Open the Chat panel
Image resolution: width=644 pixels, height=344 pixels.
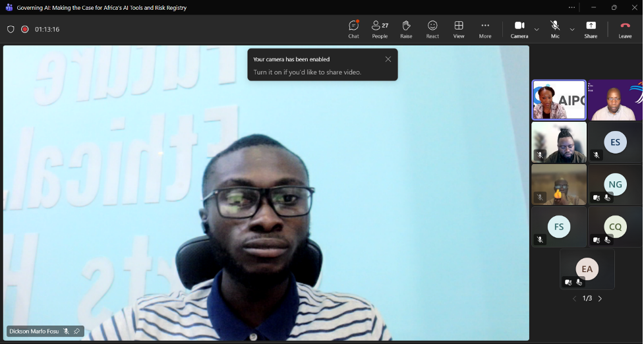pos(353,29)
